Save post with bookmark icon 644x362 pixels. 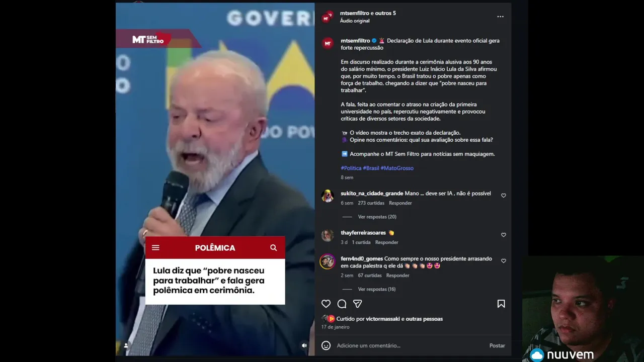point(501,304)
